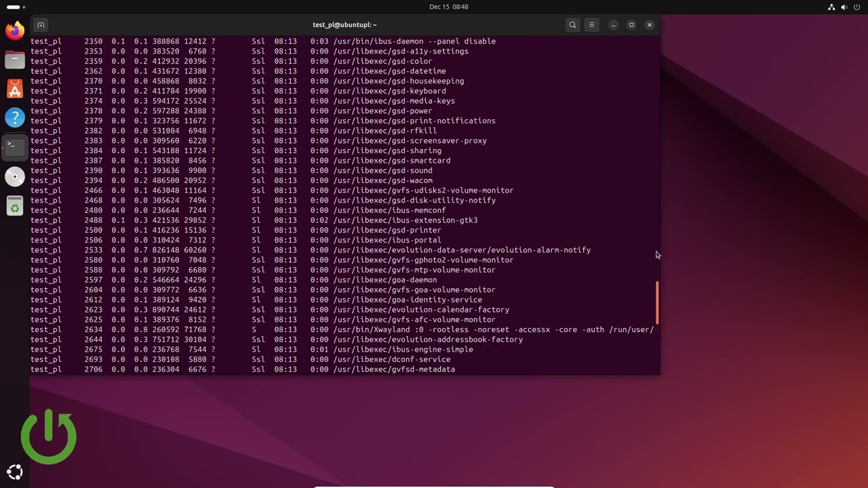Click PID 2634 in process list
Image resolution: width=868 pixels, height=488 pixels.
94,329
